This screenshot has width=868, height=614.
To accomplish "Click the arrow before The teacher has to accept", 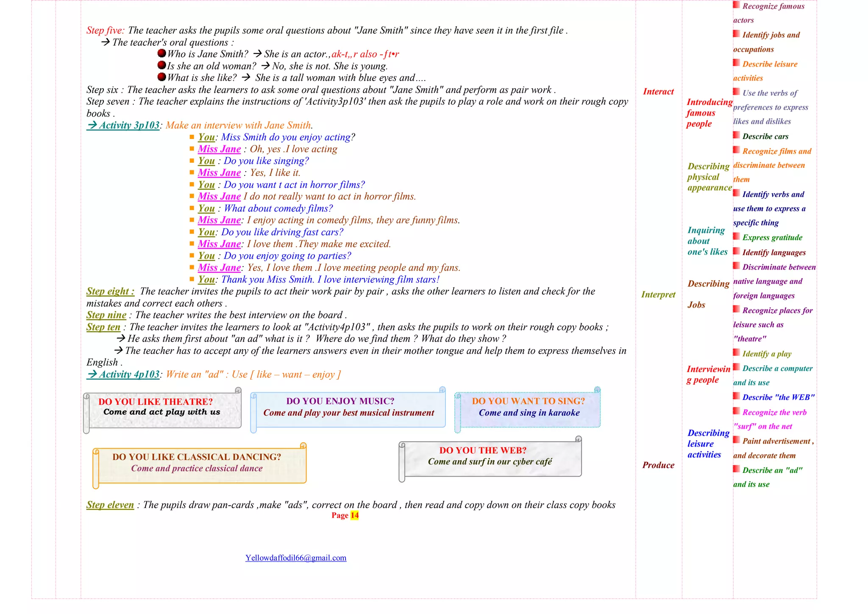I will pos(119,350).
